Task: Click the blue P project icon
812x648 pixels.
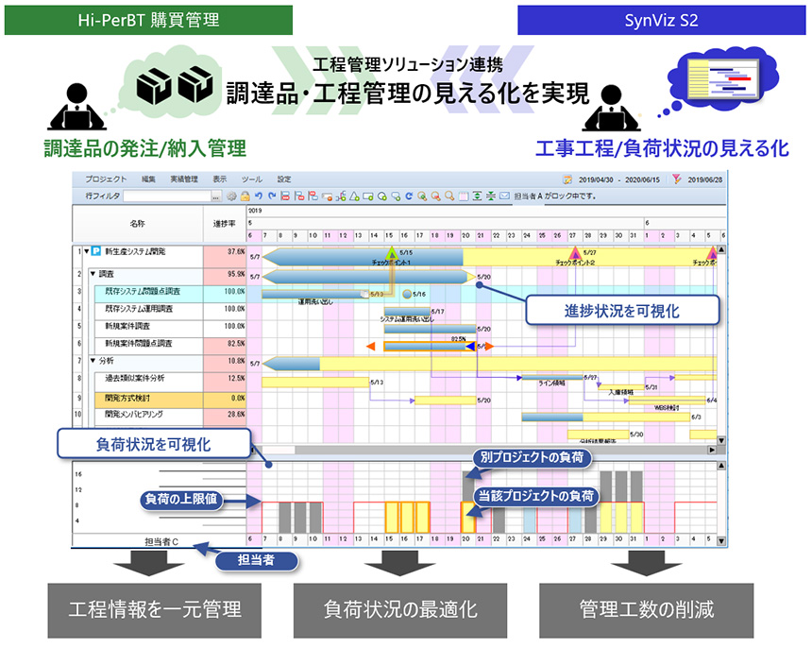Action: (x=95, y=252)
